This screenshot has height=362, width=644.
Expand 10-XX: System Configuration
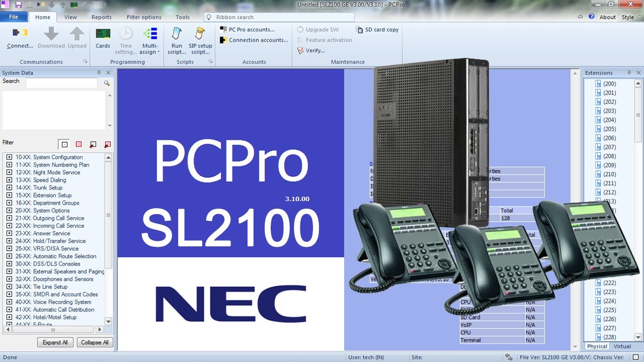(x=9, y=157)
